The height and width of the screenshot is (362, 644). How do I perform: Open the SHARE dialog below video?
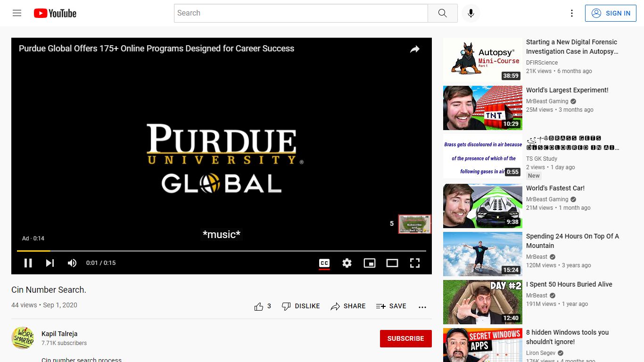(348, 306)
